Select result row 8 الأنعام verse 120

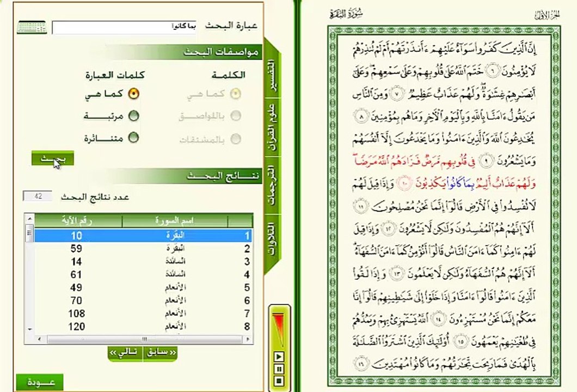(x=144, y=327)
